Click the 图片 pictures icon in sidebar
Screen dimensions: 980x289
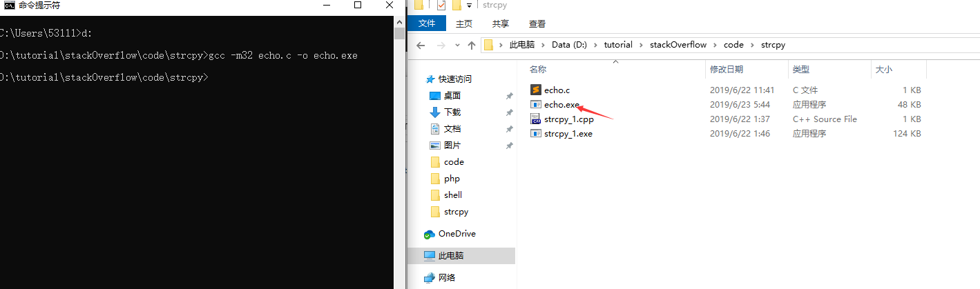pyautogui.click(x=435, y=146)
